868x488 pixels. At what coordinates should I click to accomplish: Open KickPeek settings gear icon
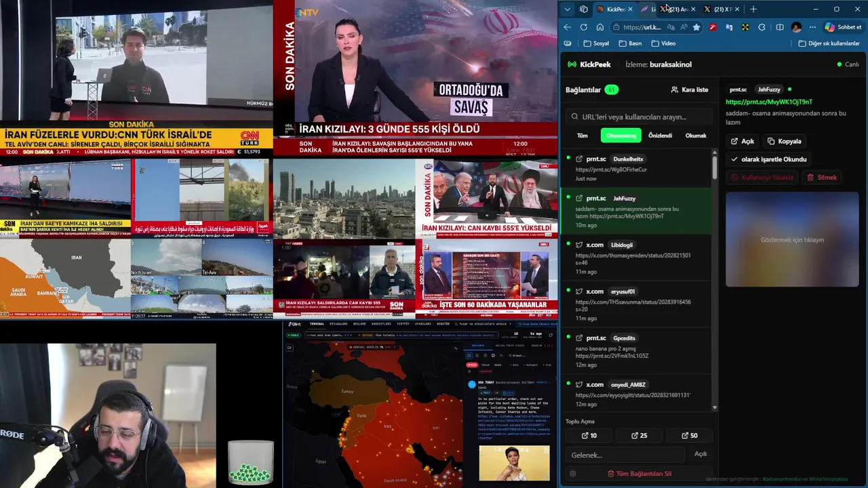coord(573,474)
